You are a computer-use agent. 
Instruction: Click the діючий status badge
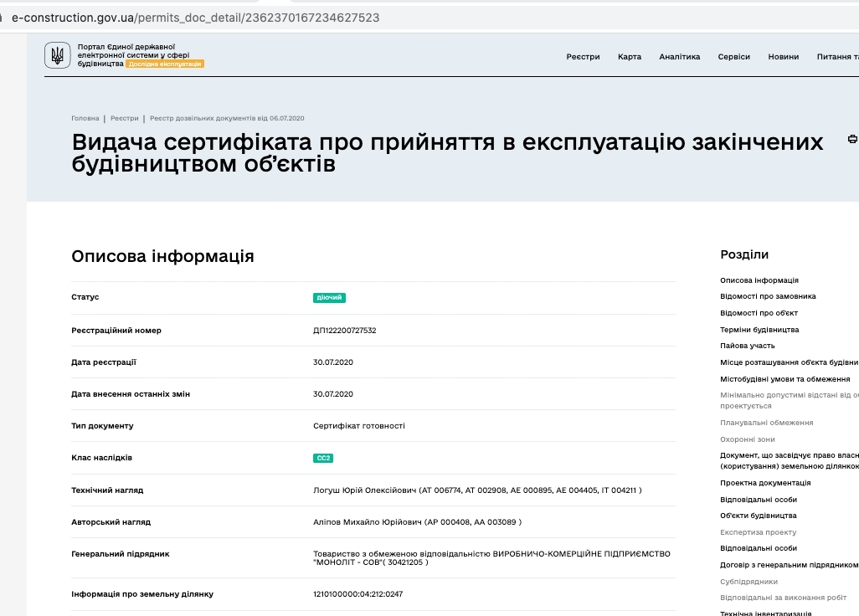pos(329,297)
